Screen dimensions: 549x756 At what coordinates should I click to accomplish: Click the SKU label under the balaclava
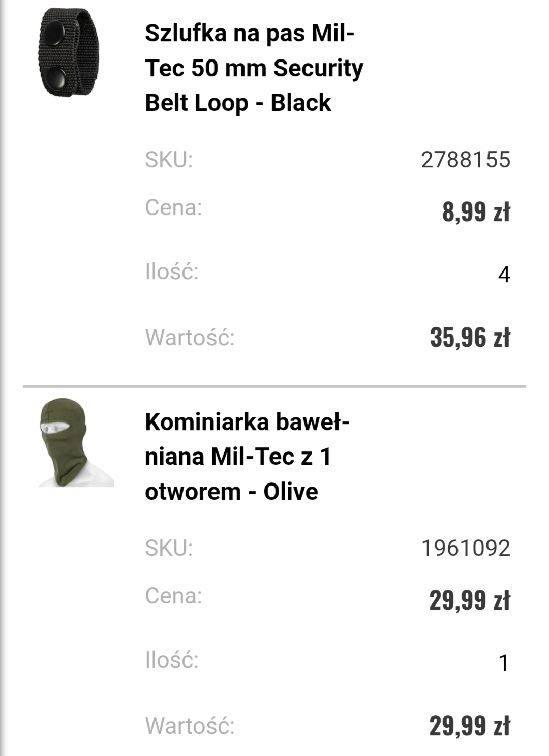(169, 548)
